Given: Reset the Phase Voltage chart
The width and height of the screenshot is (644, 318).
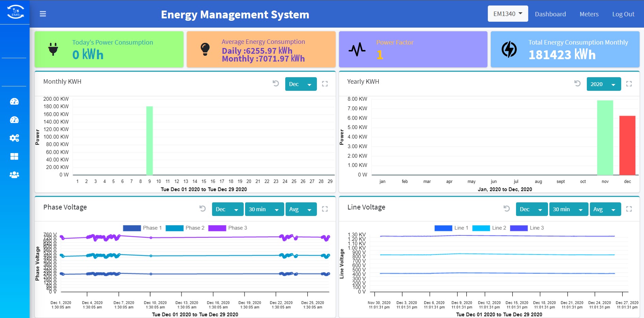Looking at the screenshot, I should tap(203, 209).
